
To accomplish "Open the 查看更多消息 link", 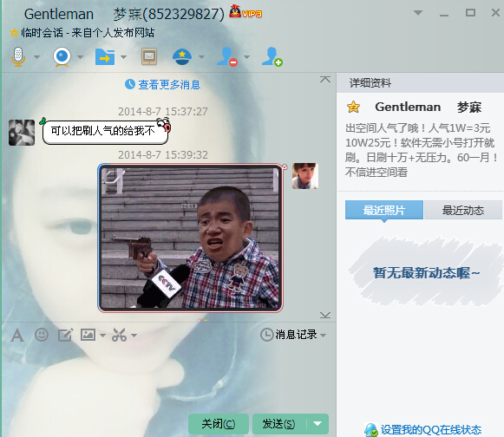I will point(162,84).
